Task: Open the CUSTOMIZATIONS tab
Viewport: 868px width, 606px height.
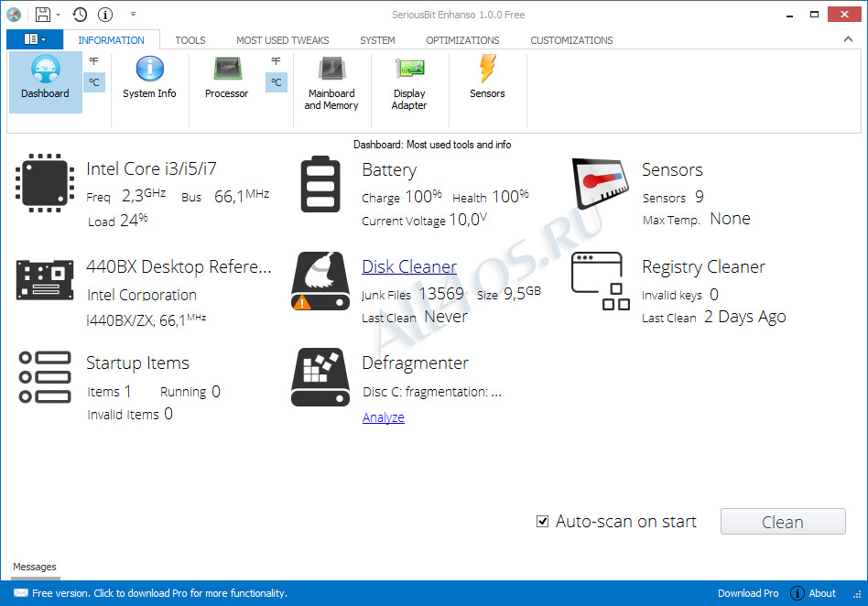Action: click(x=572, y=40)
